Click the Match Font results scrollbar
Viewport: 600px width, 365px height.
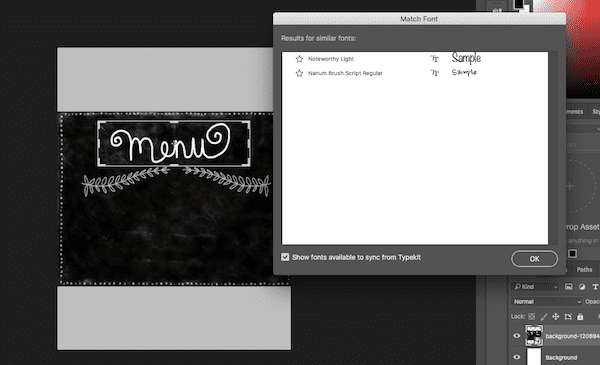tap(553, 148)
